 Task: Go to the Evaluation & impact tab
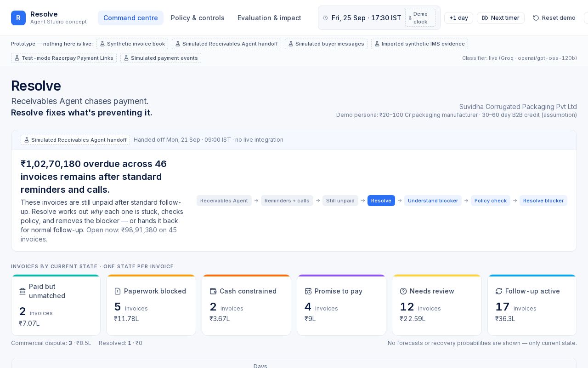[x=269, y=18]
